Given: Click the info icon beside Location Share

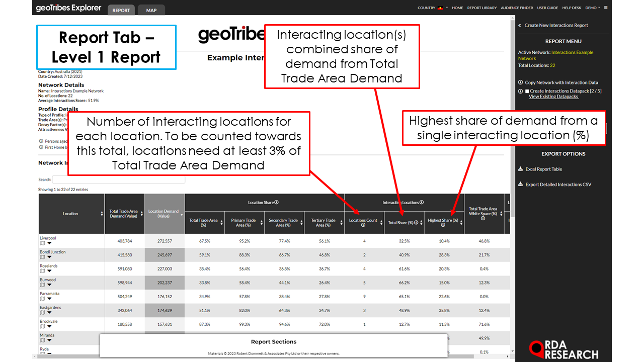Looking at the screenshot, I should coord(277,203).
